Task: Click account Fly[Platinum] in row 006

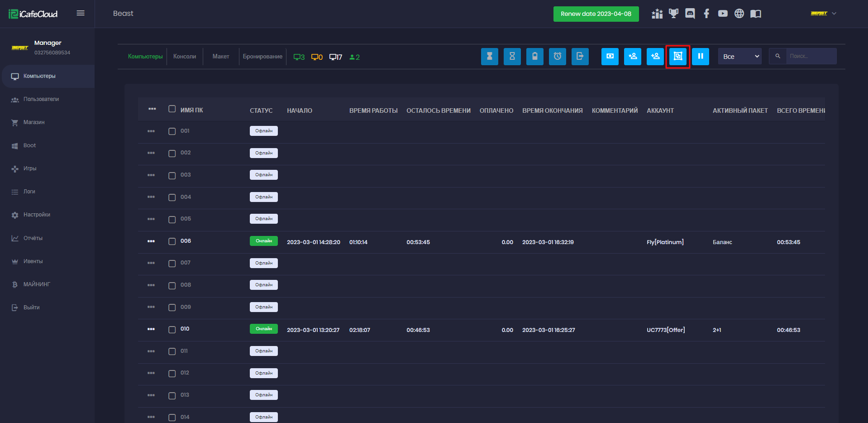Action: [665, 242]
